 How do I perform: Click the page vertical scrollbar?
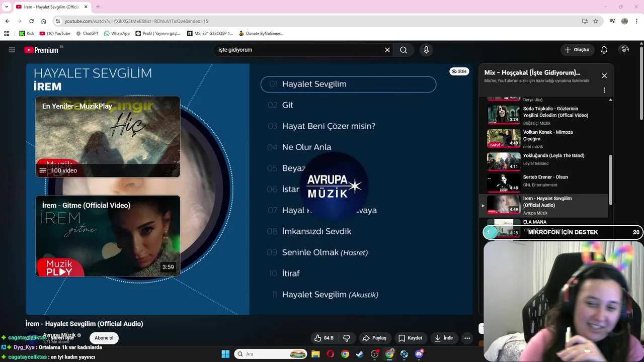[x=641, y=83]
